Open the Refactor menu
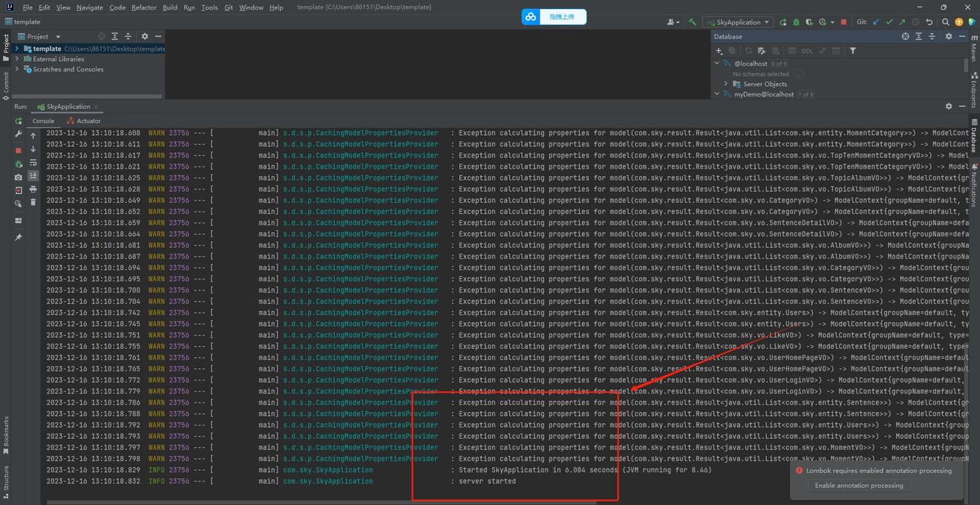 point(143,7)
